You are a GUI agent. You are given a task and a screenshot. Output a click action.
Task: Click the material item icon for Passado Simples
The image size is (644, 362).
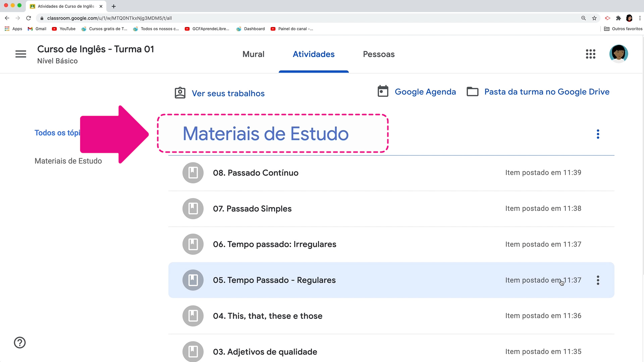coord(193,208)
